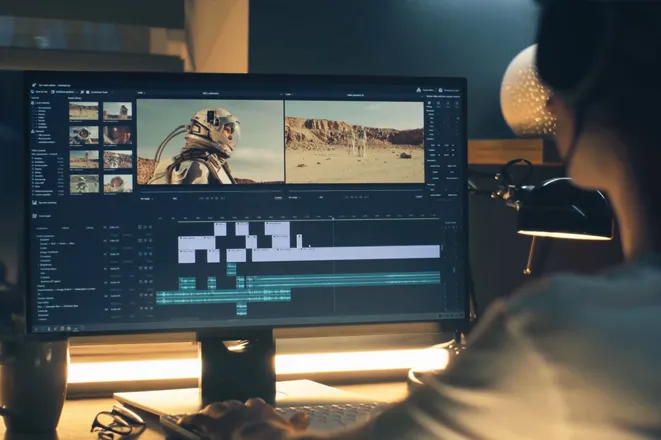Click the source monitor showing the astronaut in profile
Viewport: 661px width, 440px height.
click(210, 142)
